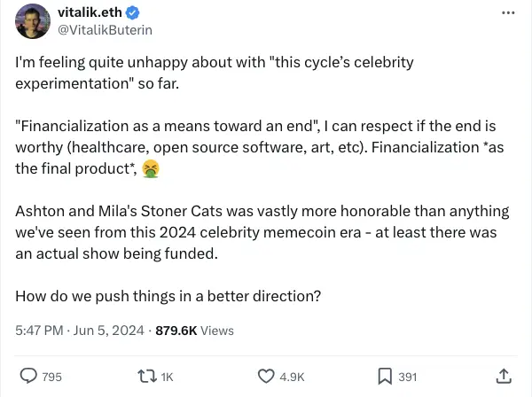The height and width of the screenshot is (397, 532).
Task: Open the three-dot more options menu
Action: tap(508, 13)
